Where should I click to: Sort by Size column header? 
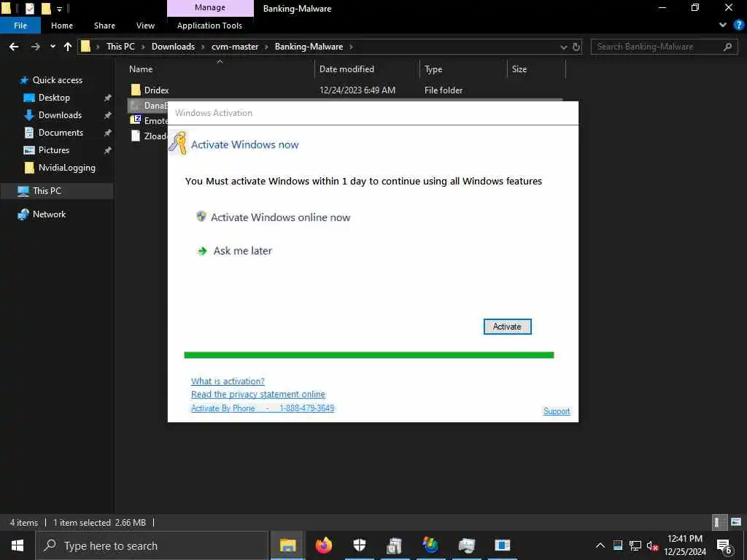point(519,69)
